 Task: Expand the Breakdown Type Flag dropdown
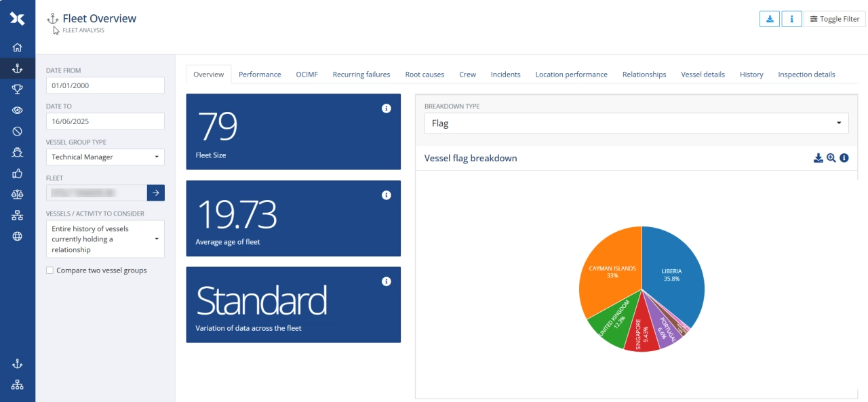[636, 123]
